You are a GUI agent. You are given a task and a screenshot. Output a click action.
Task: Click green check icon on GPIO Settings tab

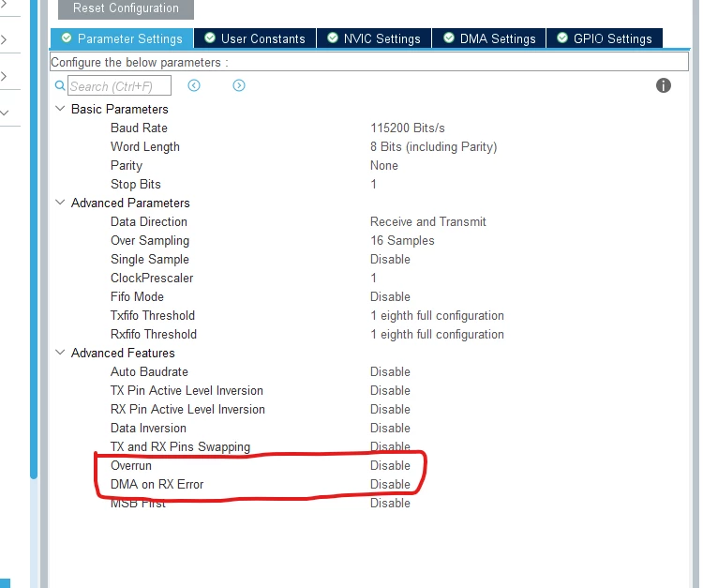point(562,38)
